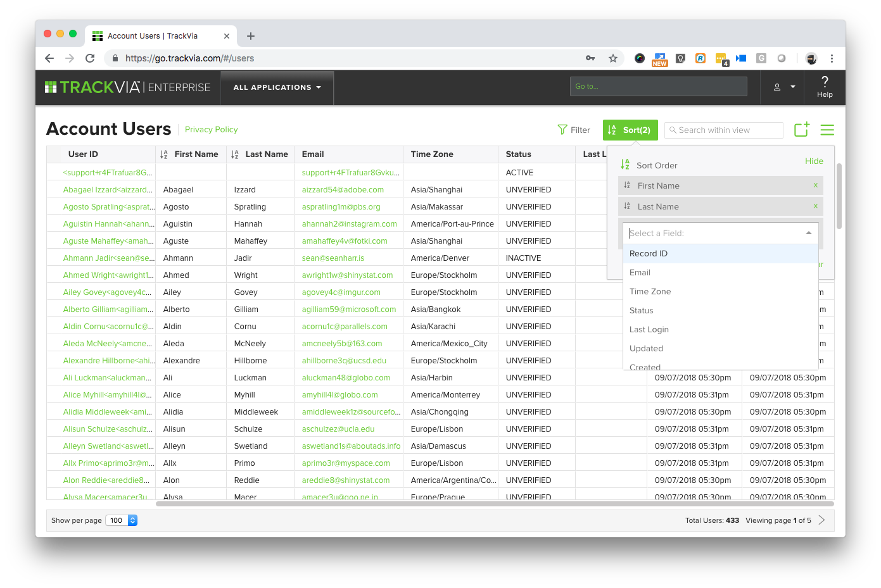Open aizzard54@adobe.com email link
Screen dimensions: 881x588
click(x=343, y=190)
